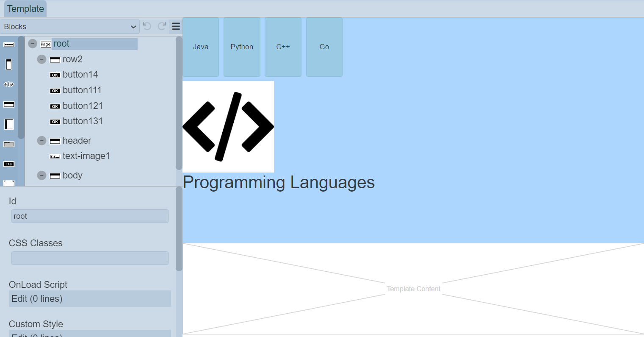This screenshot has height=337, width=644.
Task: Switch to the Template tab
Action: point(25,9)
